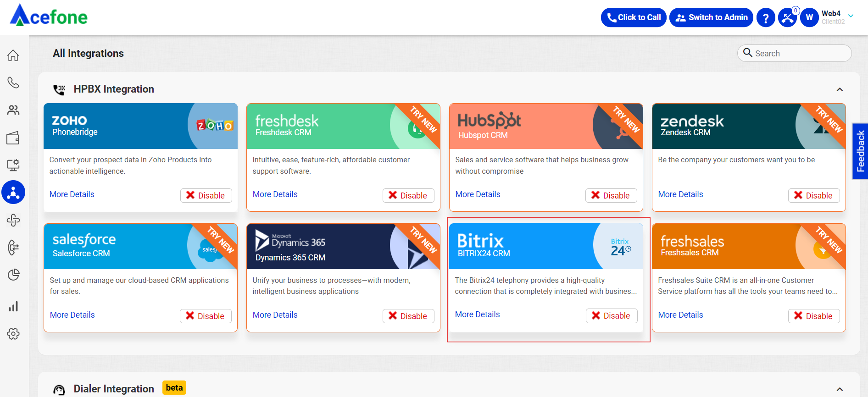Open the wallet icon in sidebar

click(x=13, y=138)
